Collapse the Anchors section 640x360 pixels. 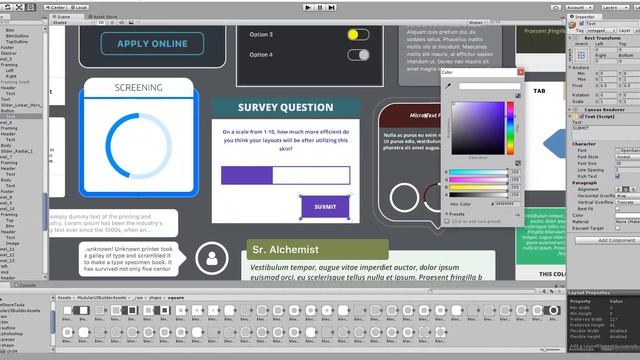pos(570,67)
